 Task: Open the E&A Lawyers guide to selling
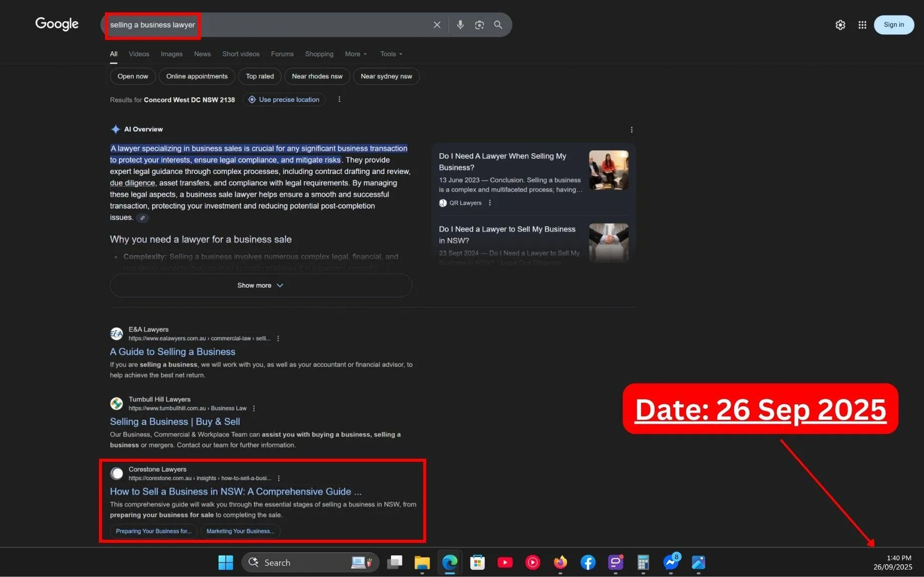172,351
